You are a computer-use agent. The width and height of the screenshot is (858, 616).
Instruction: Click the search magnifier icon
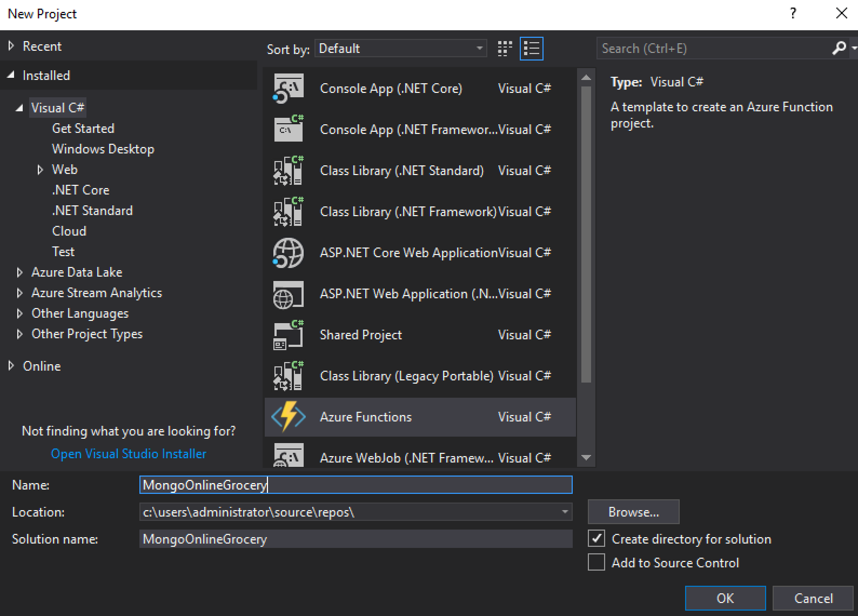[839, 48]
